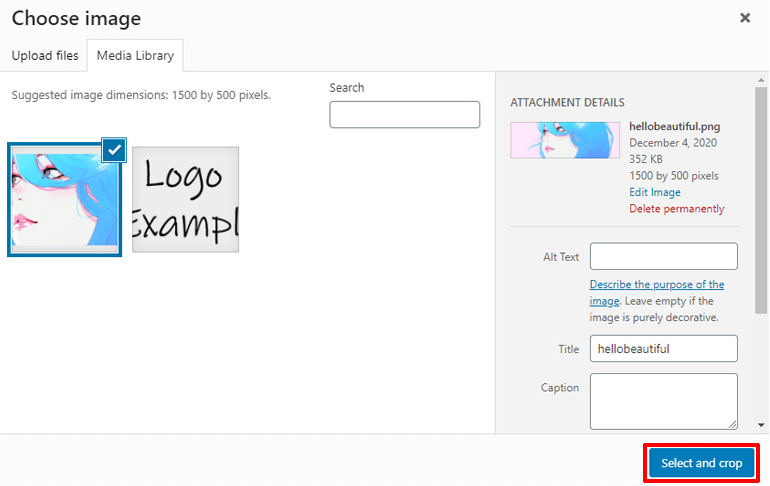Click the Search input field
The width and height of the screenshot is (770, 486).
click(x=404, y=115)
